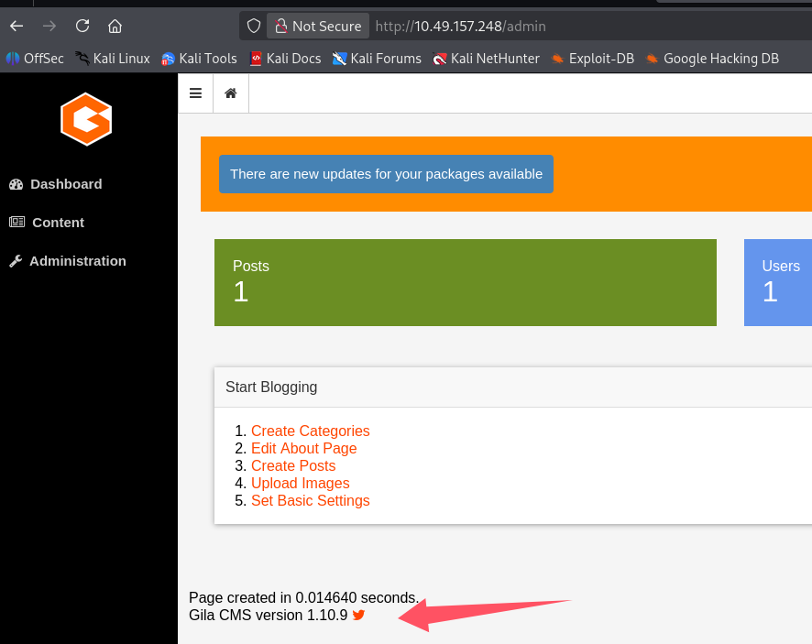Toggle the hamburger sidebar menu icon
Screen dimensions: 812x644
click(x=195, y=93)
